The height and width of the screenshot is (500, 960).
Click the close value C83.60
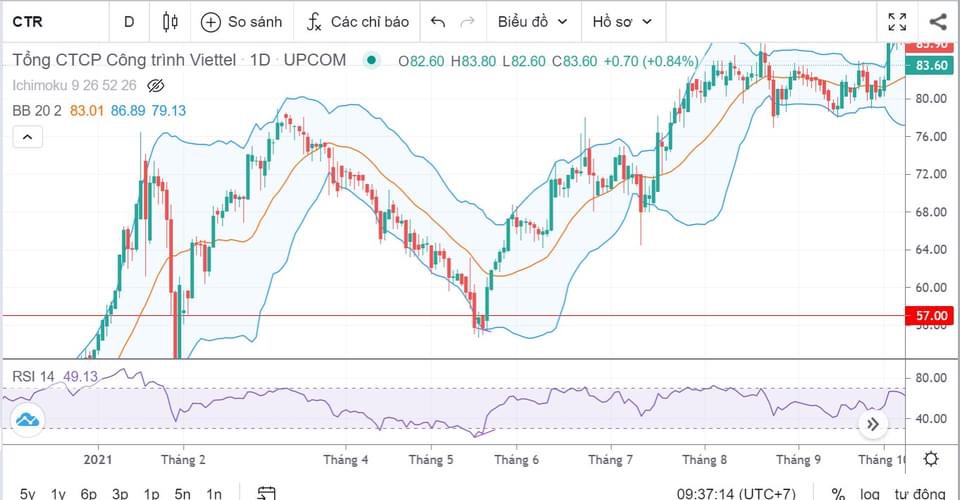click(x=574, y=61)
